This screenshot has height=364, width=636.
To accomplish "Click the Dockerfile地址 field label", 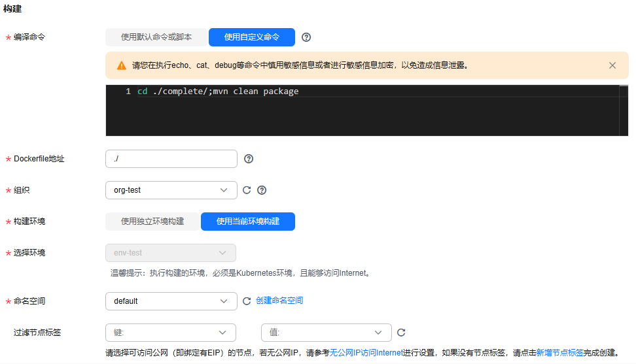I will [39, 159].
